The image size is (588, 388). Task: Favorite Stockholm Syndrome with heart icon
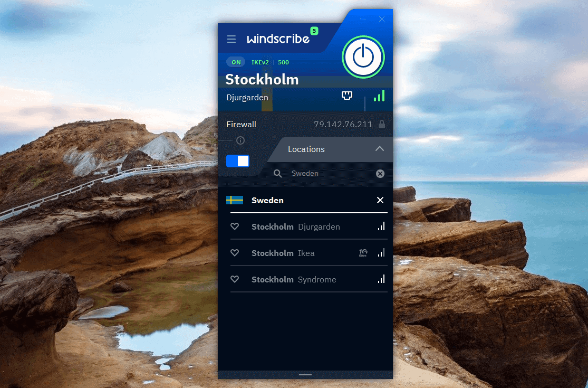(235, 279)
